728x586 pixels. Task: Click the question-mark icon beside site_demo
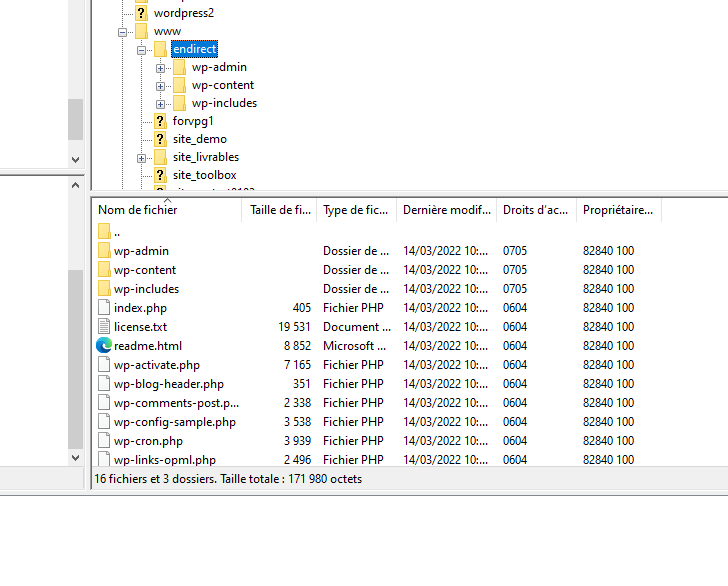pos(160,139)
